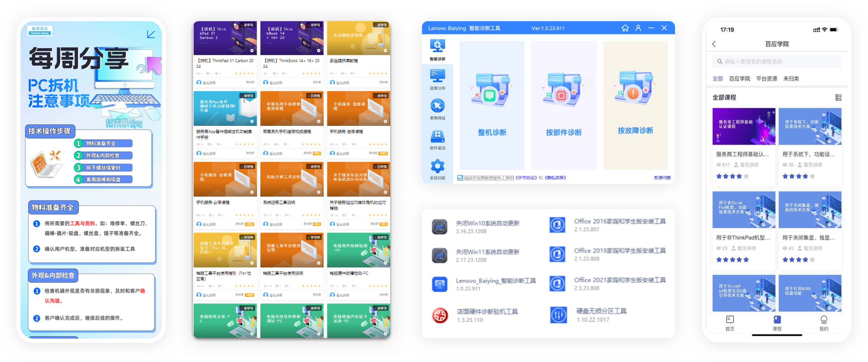
Task: Go to 软件驱动 in the sidebar
Action: tap(438, 139)
